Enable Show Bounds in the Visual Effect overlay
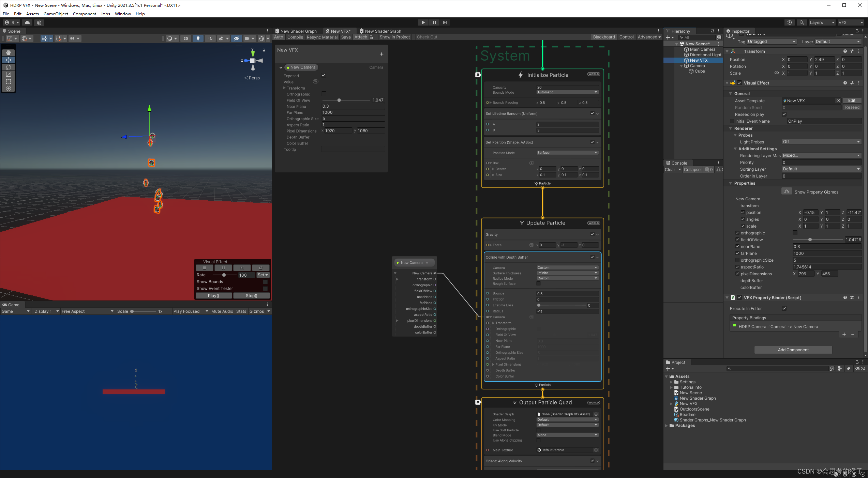This screenshot has width=868, height=478. click(x=265, y=281)
